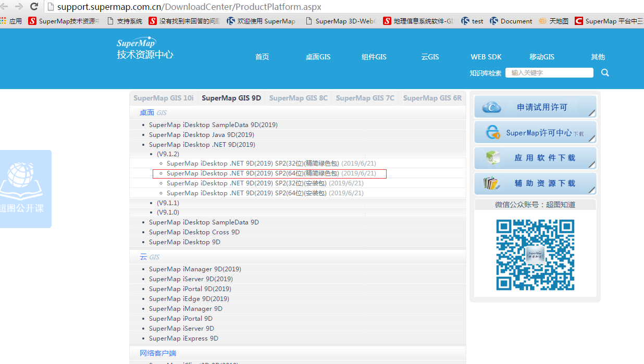Open the 天地图 bookmark
Screen dimensions: 644x364
554,21
